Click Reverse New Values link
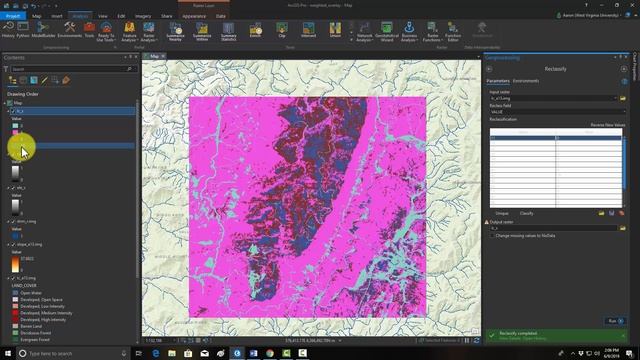Image resolution: width=640 pixels, height=360 pixels. click(608, 125)
